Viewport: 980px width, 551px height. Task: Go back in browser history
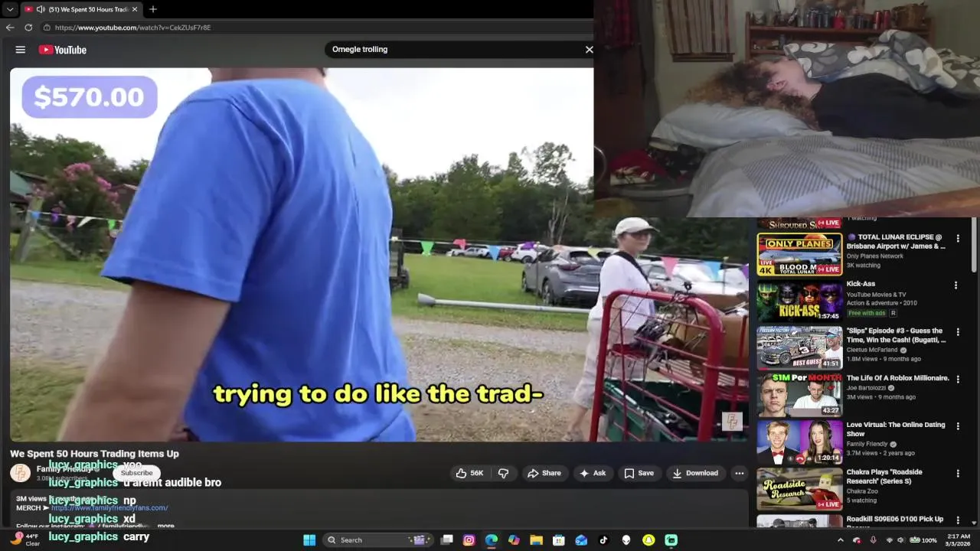tap(10, 28)
